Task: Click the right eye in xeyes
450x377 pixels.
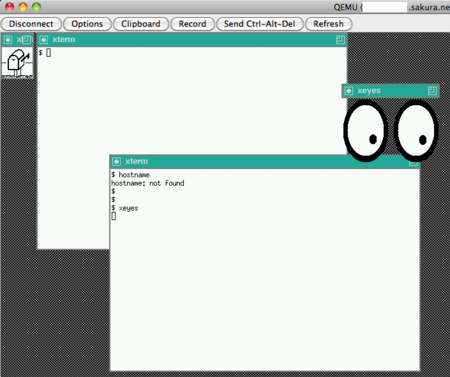Action: point(416,131)
